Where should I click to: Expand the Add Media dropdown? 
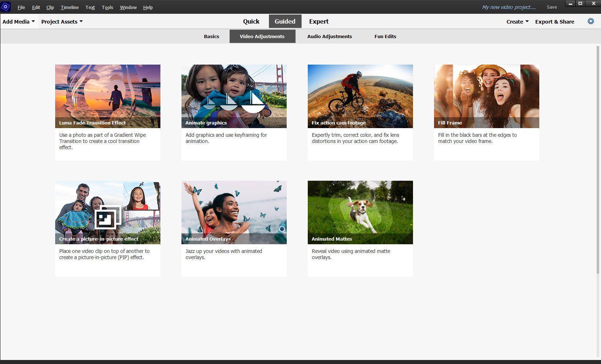pyautogui.click(x=19, y=22)
